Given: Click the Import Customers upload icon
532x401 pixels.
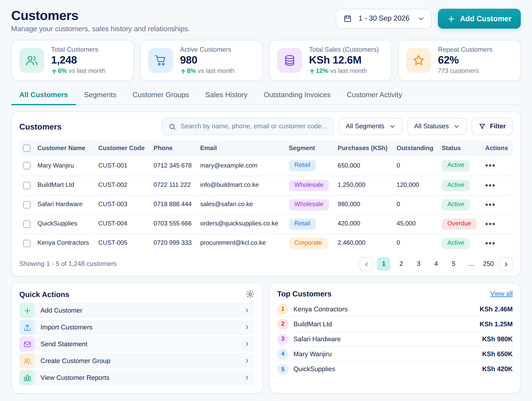Looking at the screenshot, I should pyautogui.click(x=27, y=328).
